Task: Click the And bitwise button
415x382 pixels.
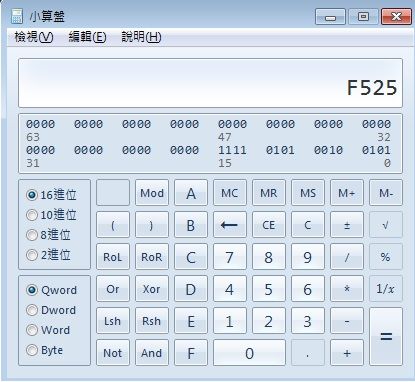Action: (152, 353)
